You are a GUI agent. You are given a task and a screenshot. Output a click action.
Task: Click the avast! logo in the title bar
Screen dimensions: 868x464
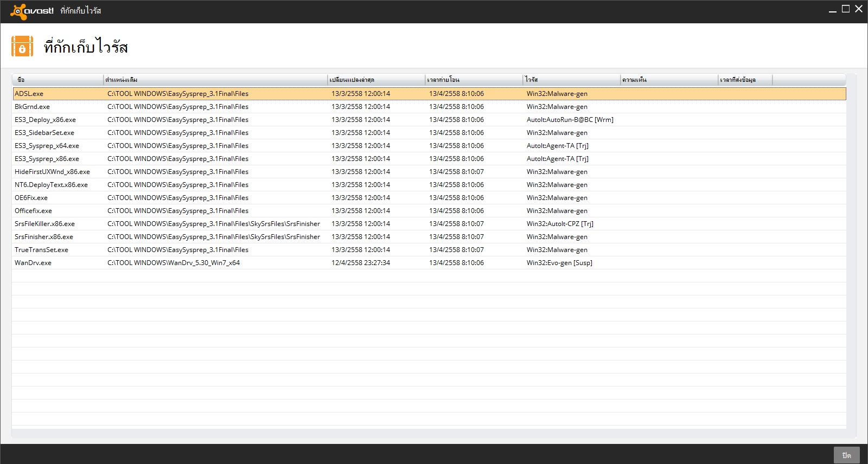coord(32,11)
